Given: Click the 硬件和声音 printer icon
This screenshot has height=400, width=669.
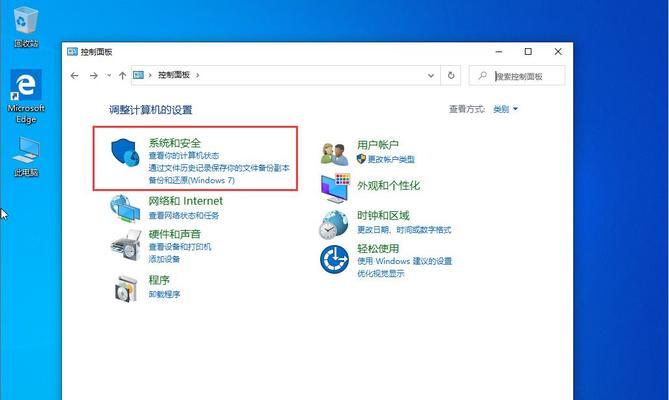Looking at the screenshot, I should [126, 244].
